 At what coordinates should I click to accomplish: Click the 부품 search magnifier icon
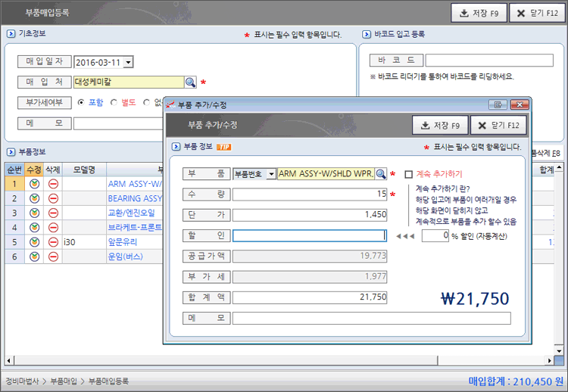coord(381,174)
